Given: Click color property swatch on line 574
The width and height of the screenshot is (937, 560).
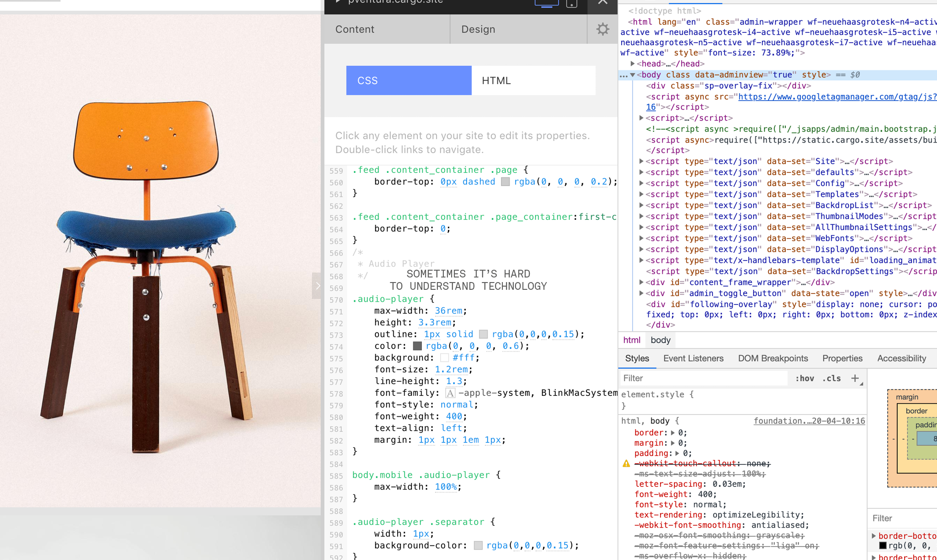Looking at the screenshot, I should pyautogui.click(x=417, y=346).
